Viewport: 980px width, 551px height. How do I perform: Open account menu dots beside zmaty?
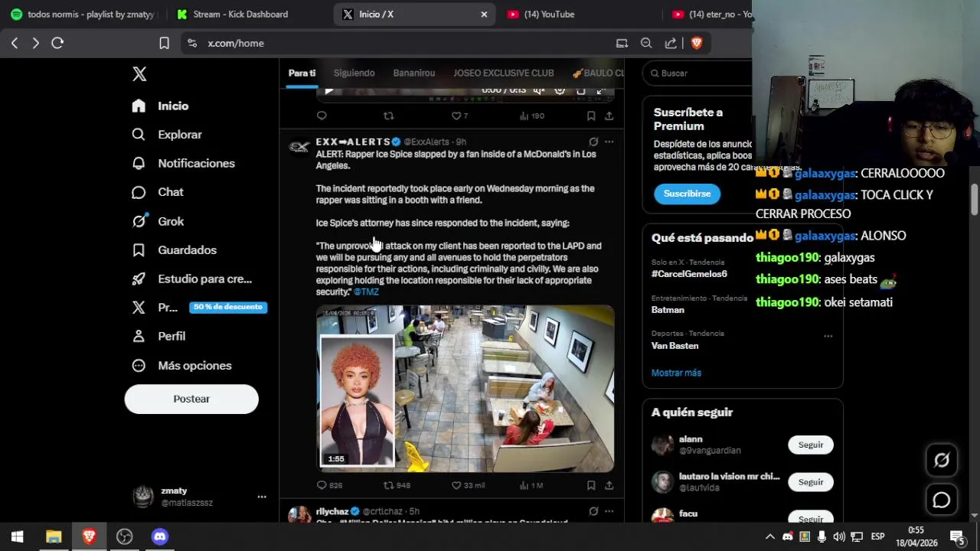pos(262,497)
